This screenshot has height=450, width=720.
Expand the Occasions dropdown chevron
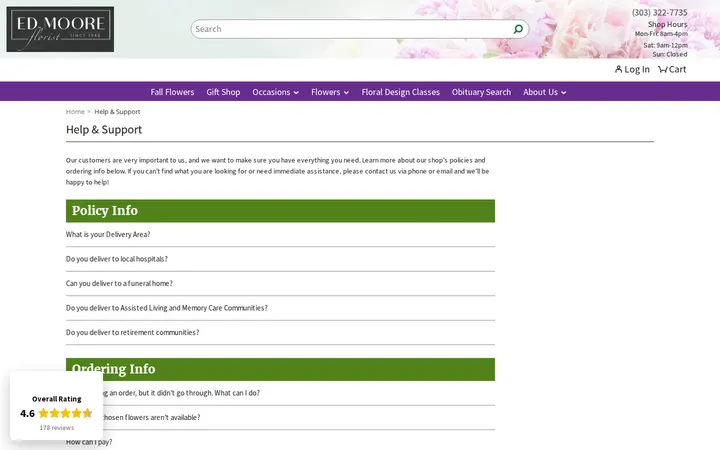[x=296, y=93]
